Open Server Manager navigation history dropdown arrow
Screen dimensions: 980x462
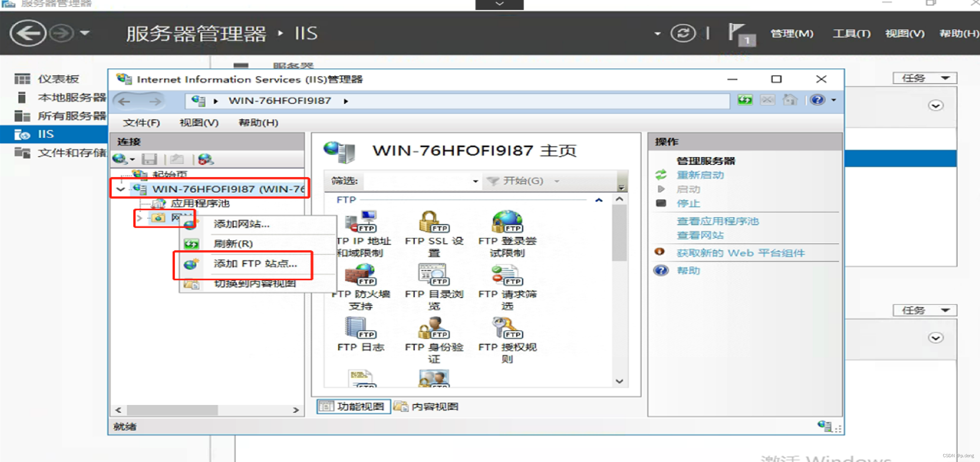[85, 33]
